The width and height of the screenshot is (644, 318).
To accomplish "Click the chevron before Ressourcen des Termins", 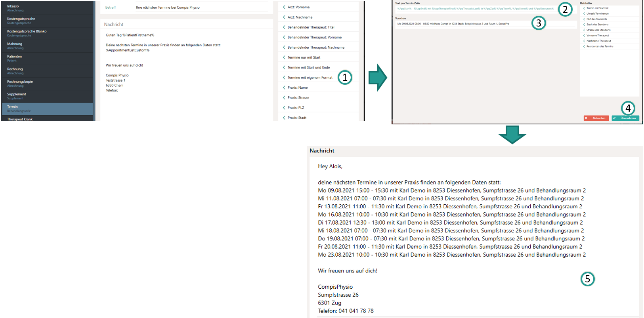I will [584, 46].
